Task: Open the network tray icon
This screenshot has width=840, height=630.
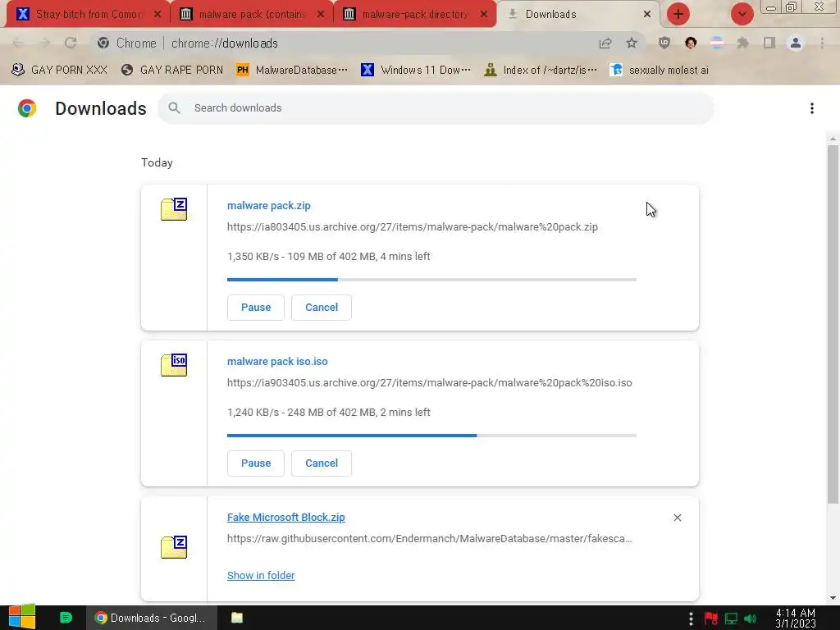Action: click(x=731, y=619)
